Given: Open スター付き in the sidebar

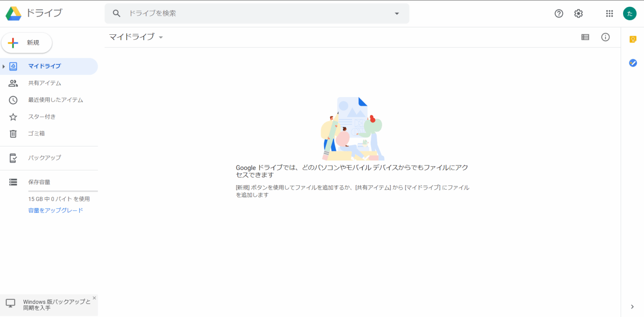Looking at the screenshot, I should [x=42, y=117].
